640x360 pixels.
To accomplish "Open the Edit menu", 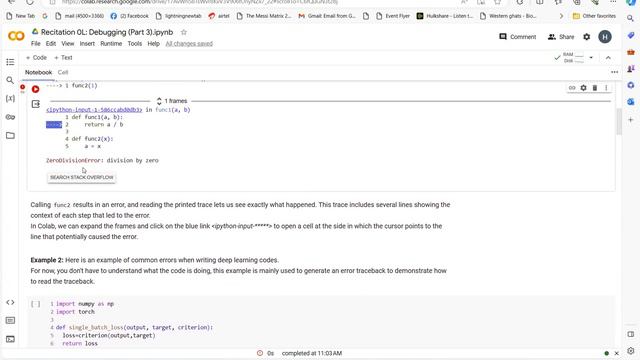I will coord(51,43).
